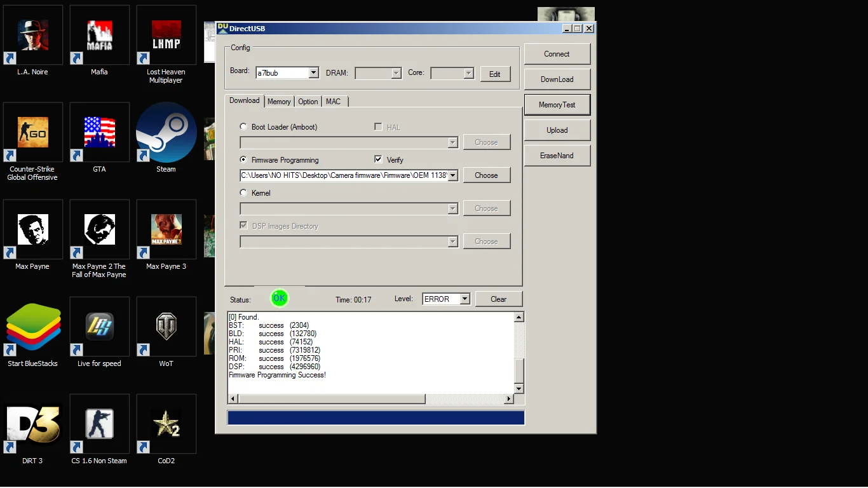Select the Boot Loader (Amboot) radio button
The image size is (868, 488).
point(243,127)
